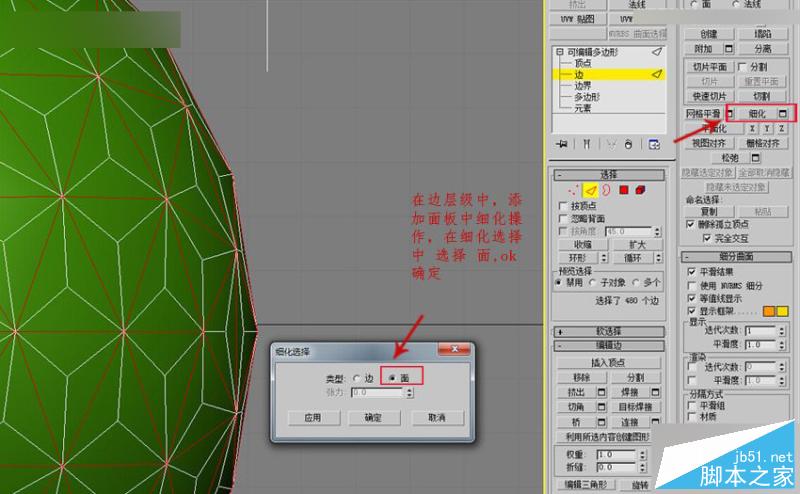Viewport: 800px width, 494px height.
Task: Select 子对象 preview selection radio
Action: point(593,282)
